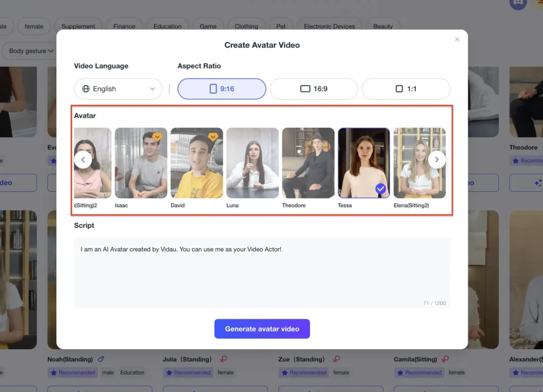Screen dimensions: 543x392
Task: Click the female tag under Zoe (Standing)
Action: pos(341,372)
